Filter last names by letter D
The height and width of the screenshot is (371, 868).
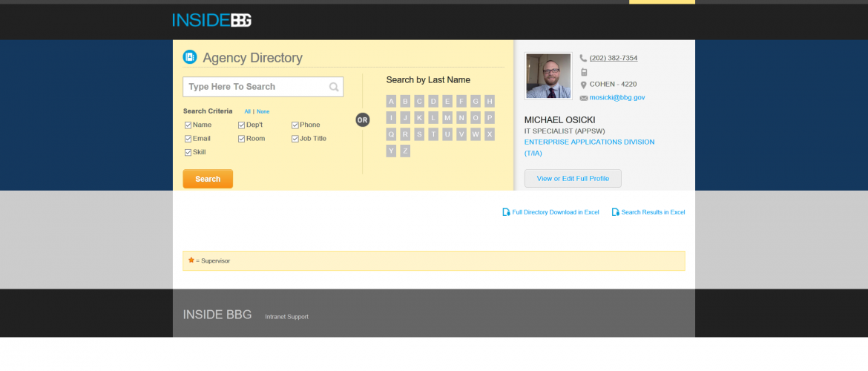(433, 102)
